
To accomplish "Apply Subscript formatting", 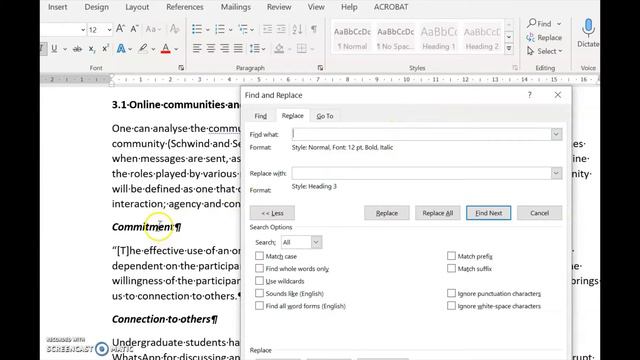I will click(92, 49).
